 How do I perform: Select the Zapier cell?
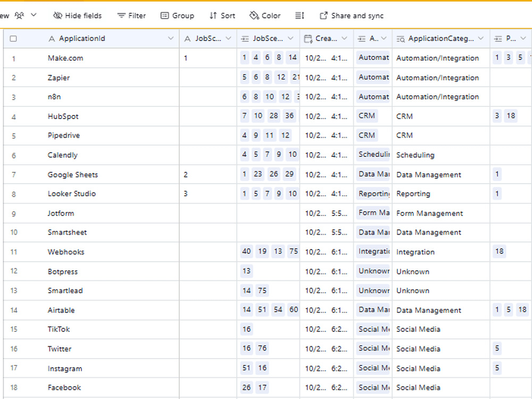111,77
